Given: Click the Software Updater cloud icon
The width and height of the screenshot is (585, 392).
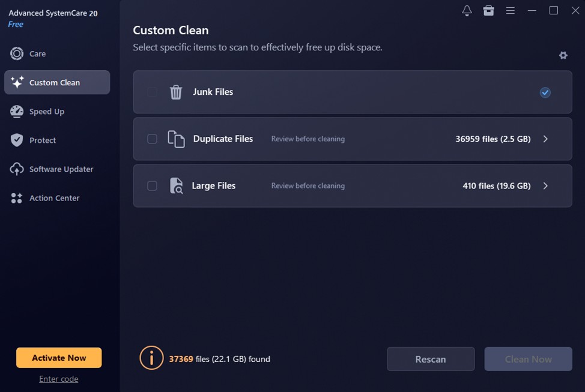Looking at the screenshot, I should [17, 169].
